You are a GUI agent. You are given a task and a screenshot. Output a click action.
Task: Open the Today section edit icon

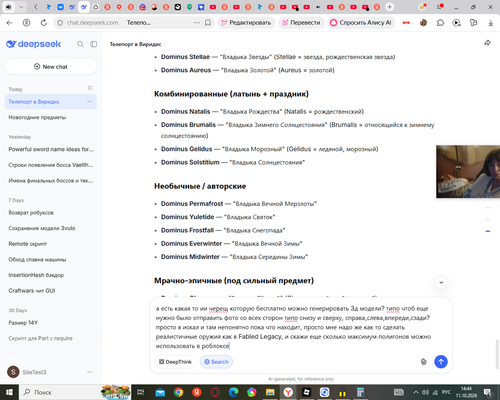90,88
